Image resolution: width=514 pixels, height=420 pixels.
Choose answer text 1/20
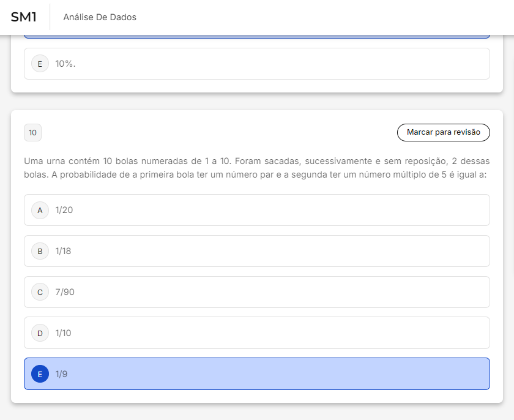[x=64, y=210]
